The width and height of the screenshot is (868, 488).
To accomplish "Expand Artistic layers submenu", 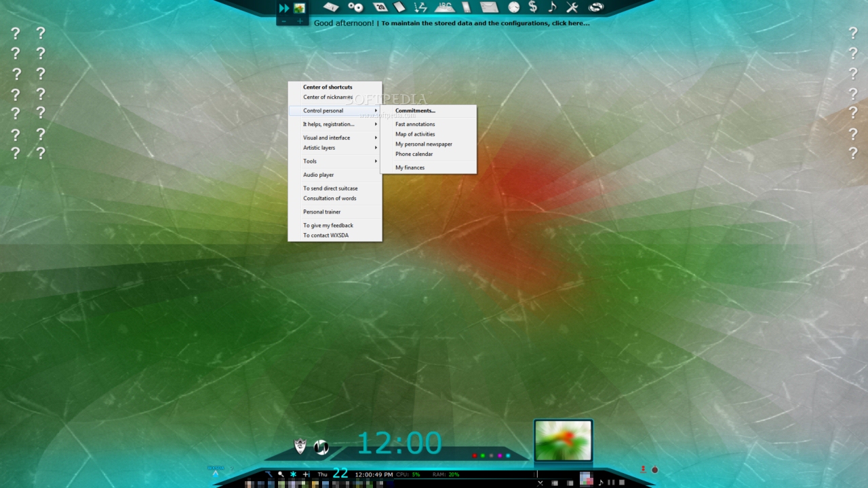I will tap(335, 148).
